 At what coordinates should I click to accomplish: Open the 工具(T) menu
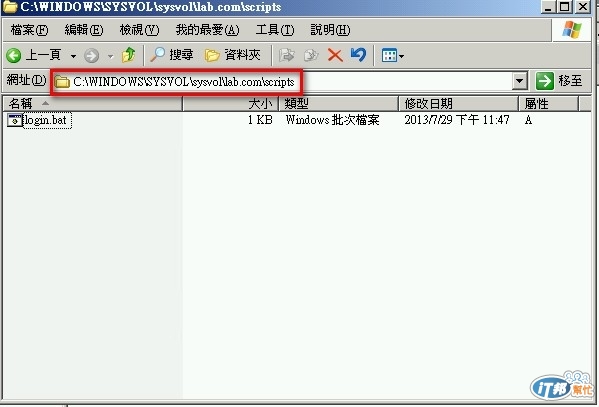tap(275, 30)
